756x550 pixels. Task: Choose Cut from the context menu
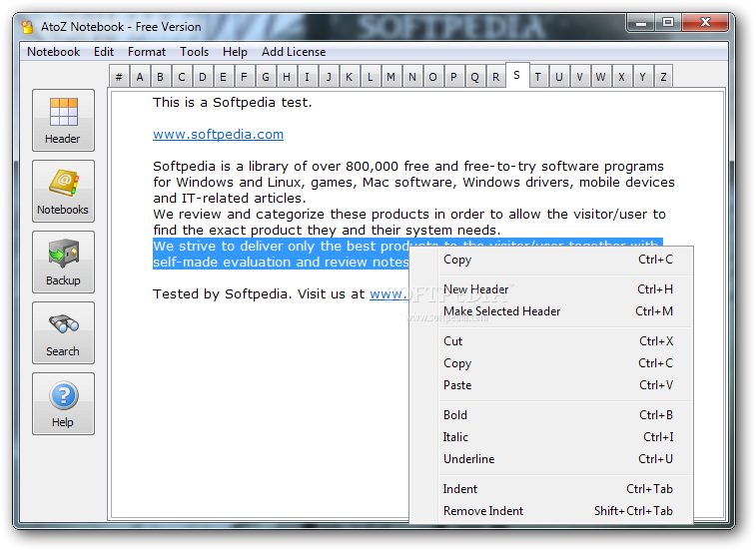click(551, 341)
